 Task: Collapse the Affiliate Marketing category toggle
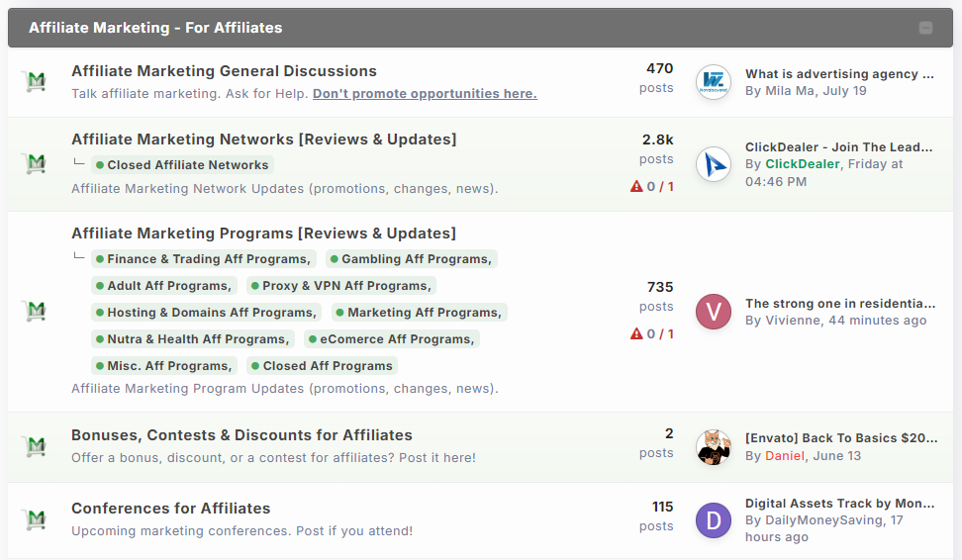(925, 29)
